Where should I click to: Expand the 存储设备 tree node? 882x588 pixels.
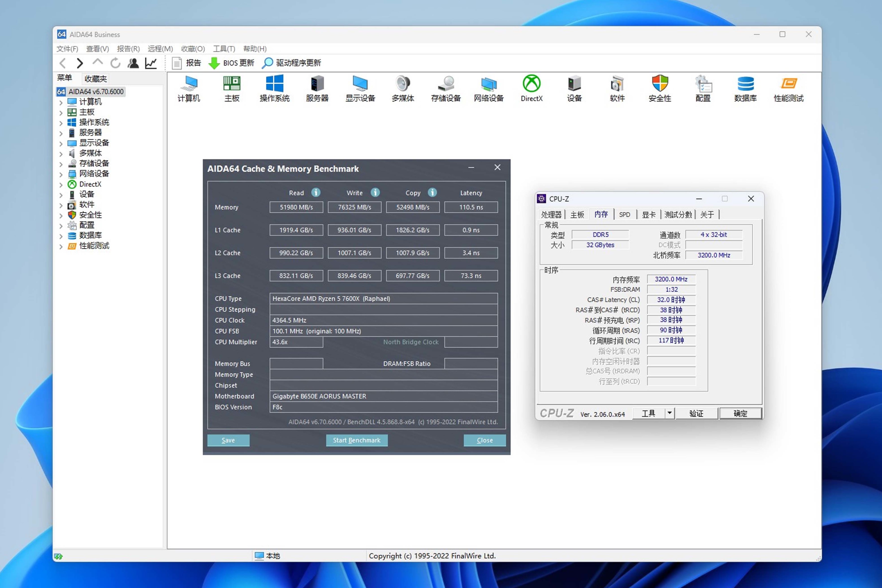coord(61,164)
